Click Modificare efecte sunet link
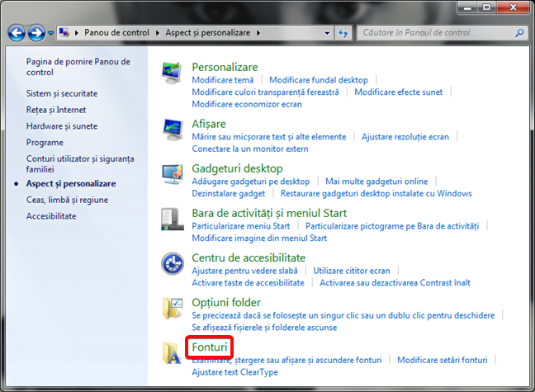Screen dimensions: 535x392 click(x=399, y=92)
